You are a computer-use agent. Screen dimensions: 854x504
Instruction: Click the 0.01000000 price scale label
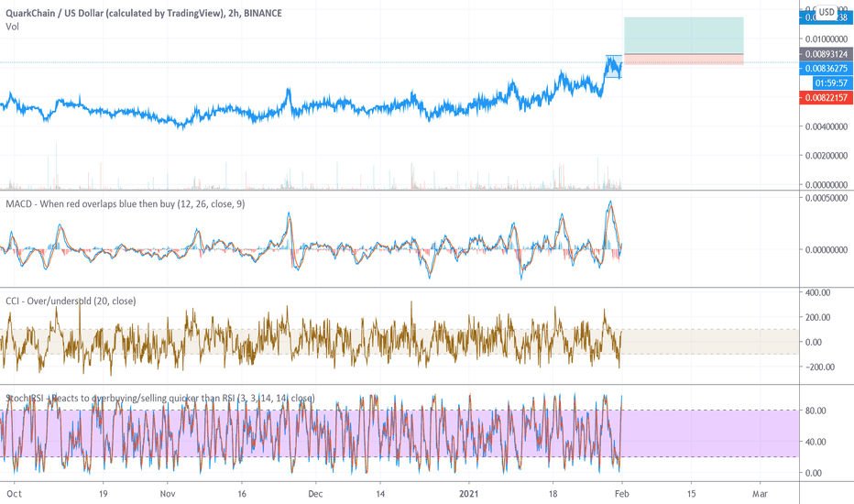tap(827, 39)
